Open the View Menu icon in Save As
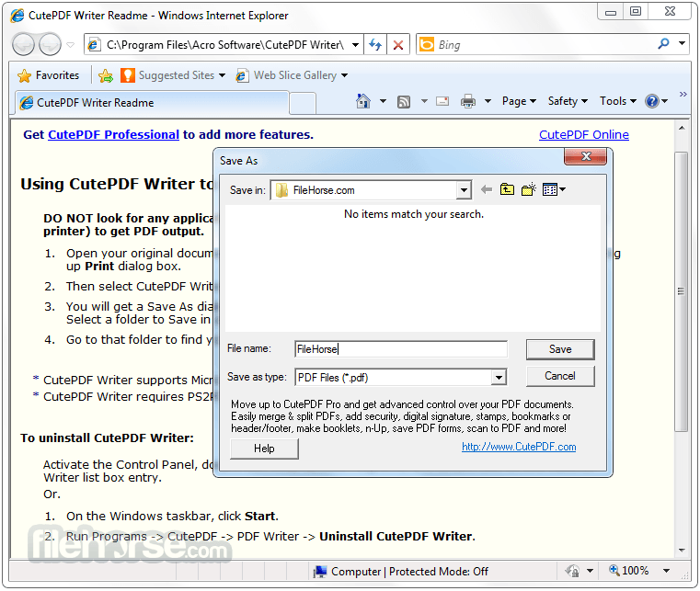This screenshot has width=700, height=591. coord(554,190)
